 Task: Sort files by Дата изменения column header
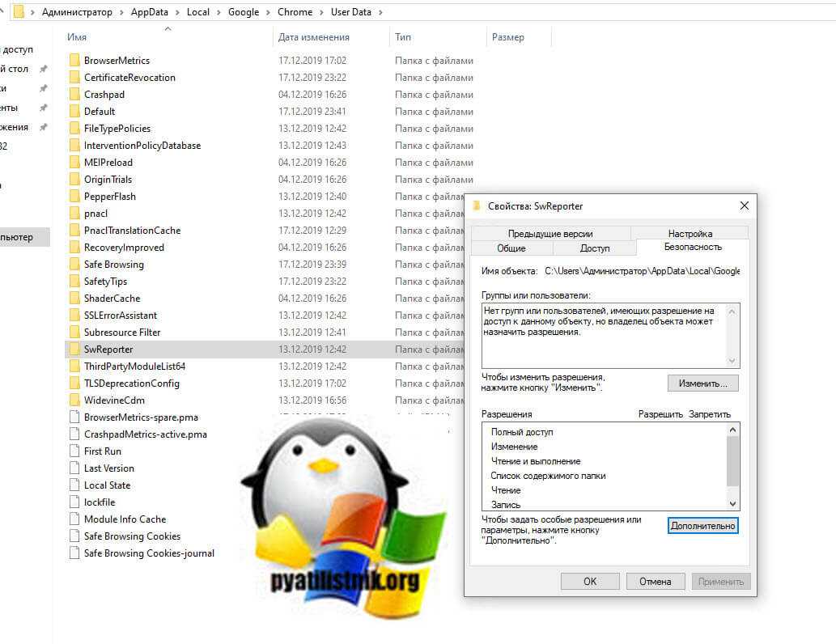[314, 37]
